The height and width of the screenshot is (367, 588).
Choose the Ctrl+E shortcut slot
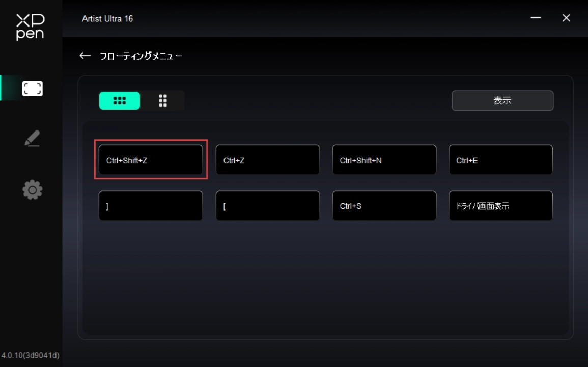[x=500, y=160]
